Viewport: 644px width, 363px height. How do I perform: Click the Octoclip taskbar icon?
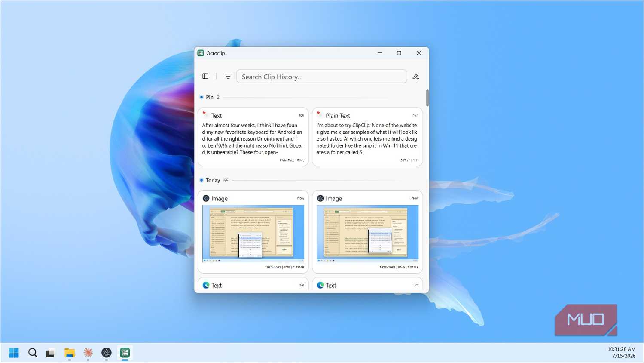[125, 353]
